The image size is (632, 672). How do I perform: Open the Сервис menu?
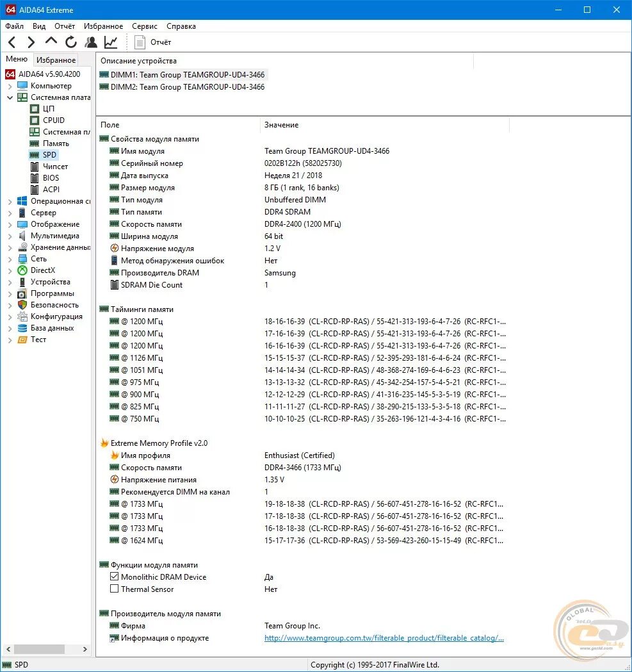(x=145, y=26)
